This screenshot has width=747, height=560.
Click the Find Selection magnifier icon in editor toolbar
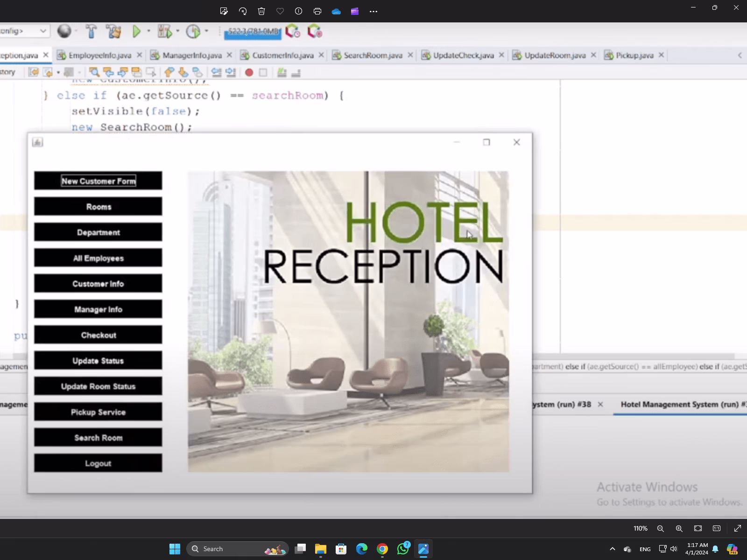pyautogui.click(x=94, y=72)
